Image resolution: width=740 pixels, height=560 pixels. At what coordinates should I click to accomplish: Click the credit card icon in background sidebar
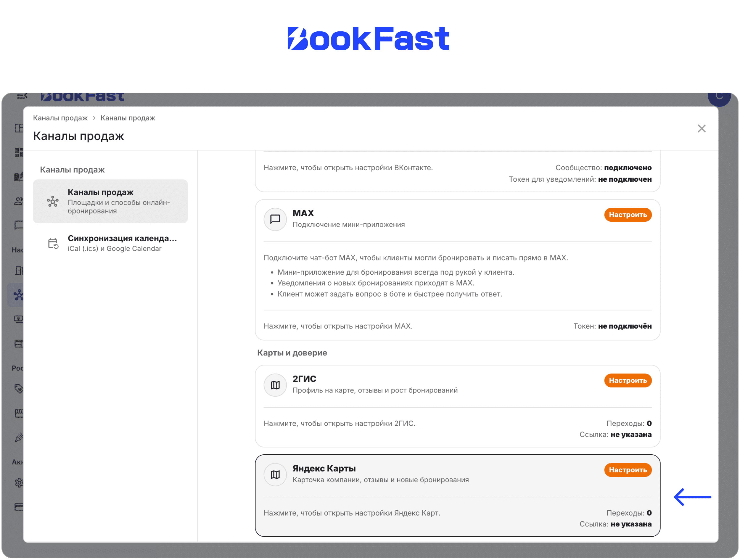coord(19,507)
